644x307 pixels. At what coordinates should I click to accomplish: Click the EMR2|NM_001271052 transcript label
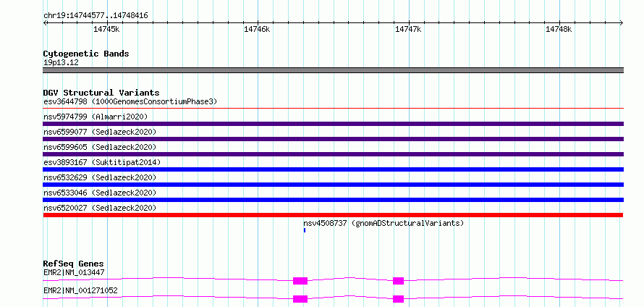(x=80, y=290)
